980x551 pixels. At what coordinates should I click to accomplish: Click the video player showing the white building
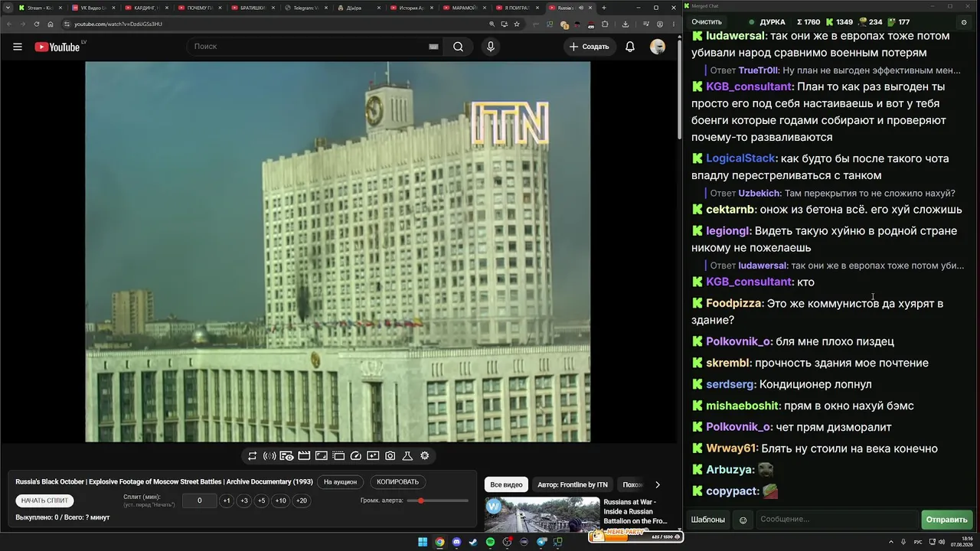click(x=338, y=252)
